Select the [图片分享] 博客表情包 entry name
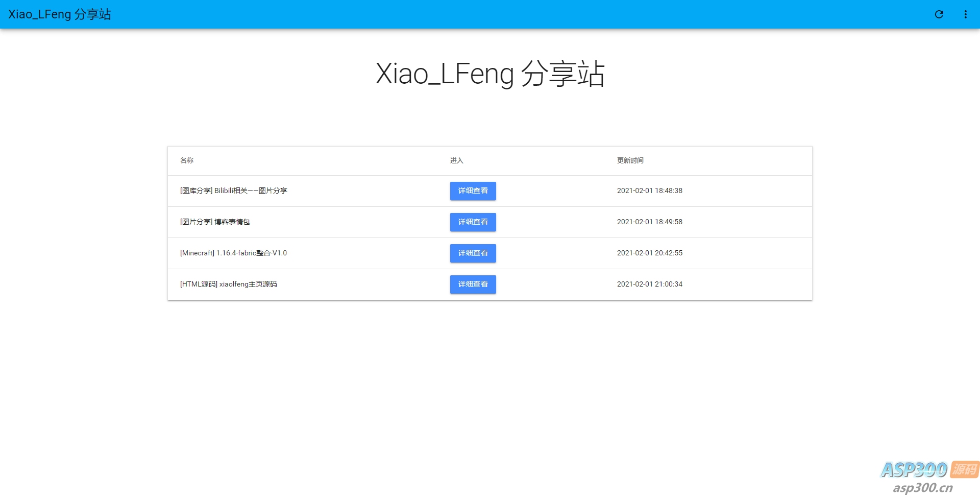The width and height of the screenshot is (980, 499). (x=215, y=222)
